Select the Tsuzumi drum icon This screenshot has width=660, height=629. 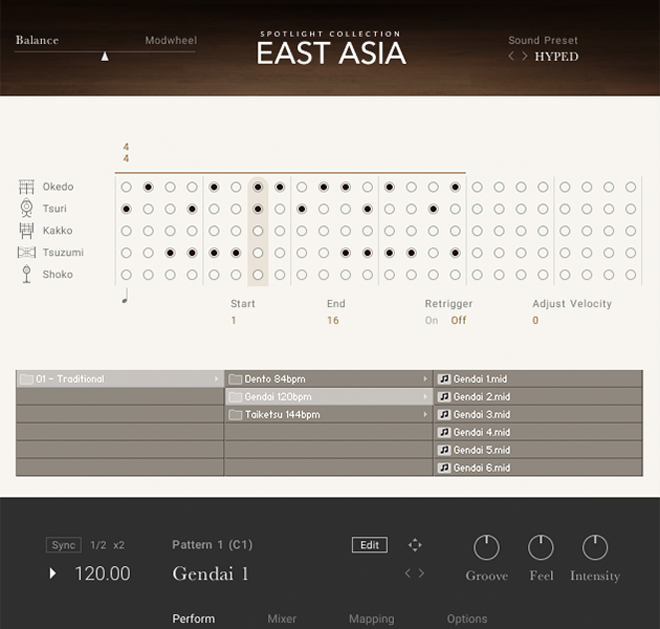pos(26,252)
